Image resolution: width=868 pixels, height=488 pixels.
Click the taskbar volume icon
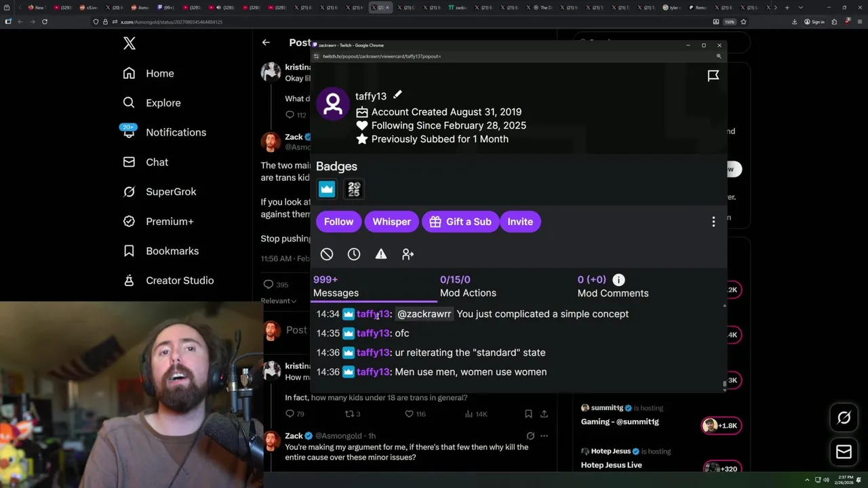point(826,480)
